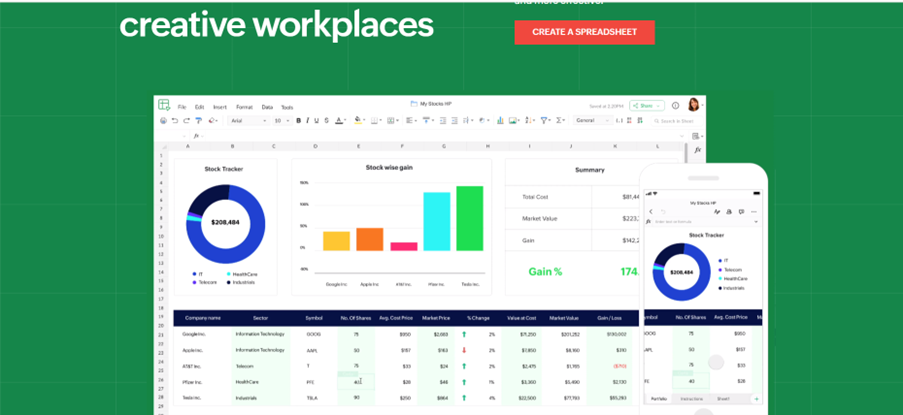
Task: Open the General number format dropdown
Action: pos(593,120)
